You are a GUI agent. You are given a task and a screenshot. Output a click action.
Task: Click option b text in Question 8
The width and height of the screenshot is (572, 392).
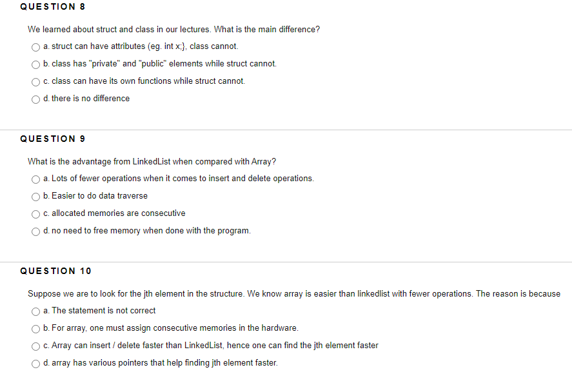pyautogui.click(x=160, y=63)
